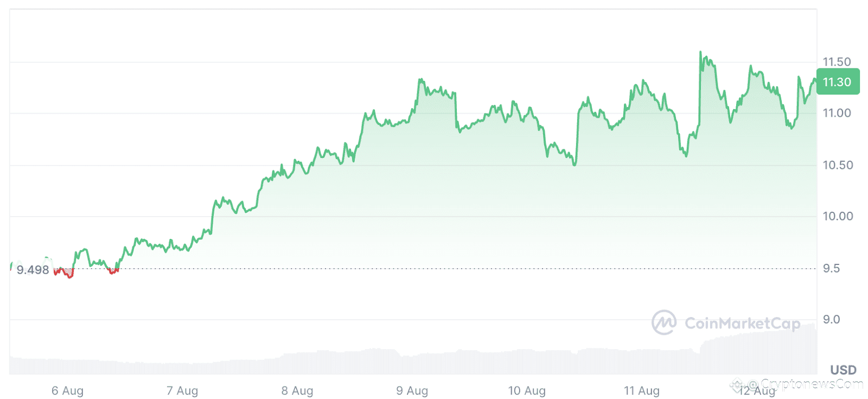Click the 10.50 price axis label
The width and height of the screenshot is (868, 399).
click(838, 165)
